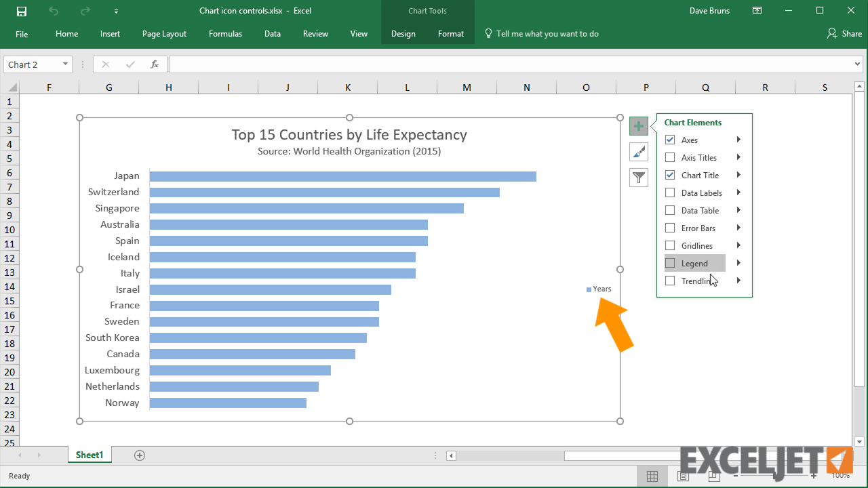This screenshot has width=868, height=488.
Task: Click the Share button
Action: pyautogui.click(x=844, y=33)
